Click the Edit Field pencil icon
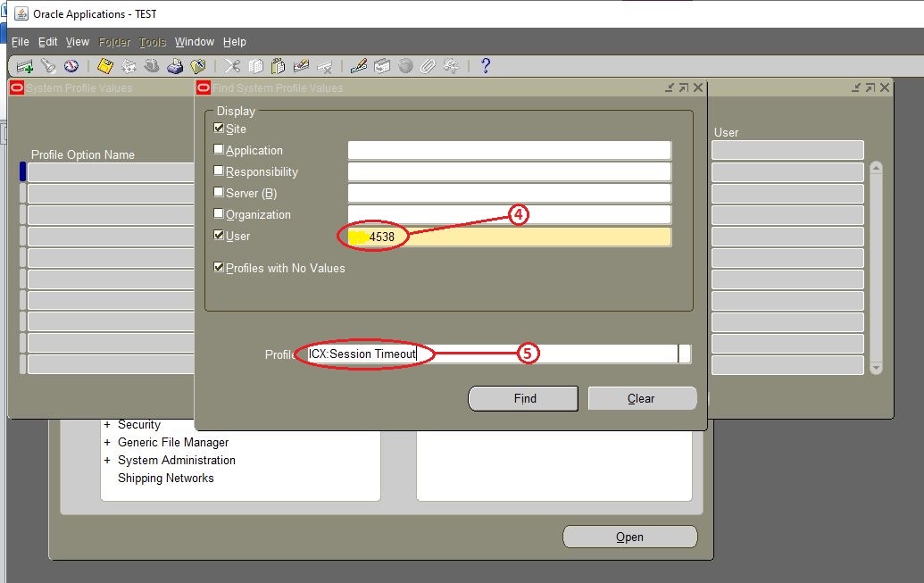 click(x=359, y=65)
